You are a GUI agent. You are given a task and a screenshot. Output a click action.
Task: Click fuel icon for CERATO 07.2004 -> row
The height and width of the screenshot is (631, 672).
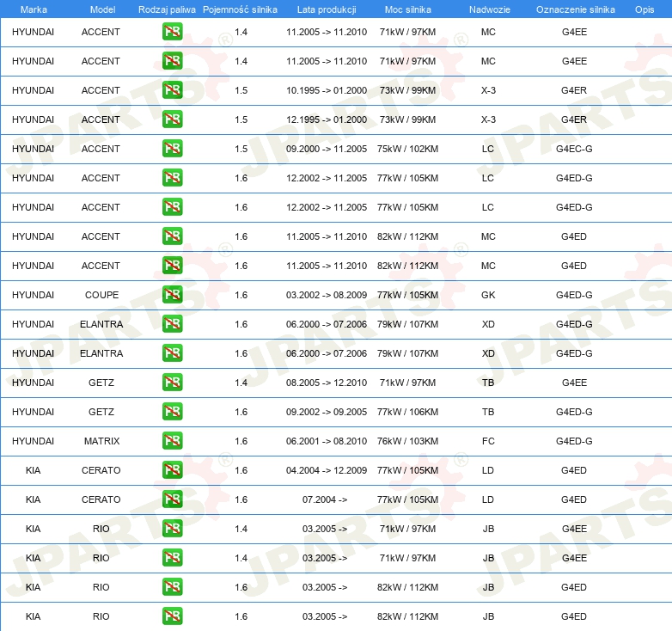tap(172, 499)
